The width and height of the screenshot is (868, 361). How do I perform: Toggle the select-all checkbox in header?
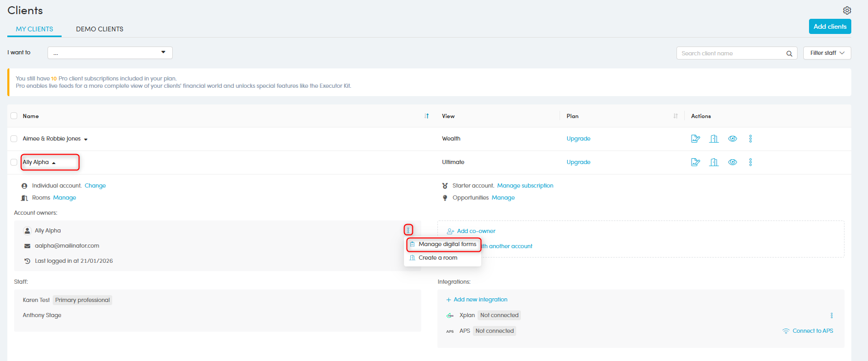(14, 116)
